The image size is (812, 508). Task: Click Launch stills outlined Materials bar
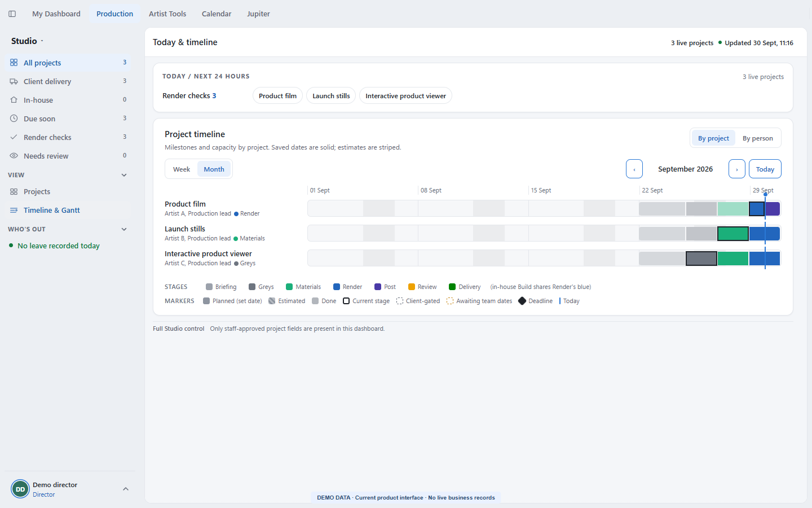[x=733, y=234]
